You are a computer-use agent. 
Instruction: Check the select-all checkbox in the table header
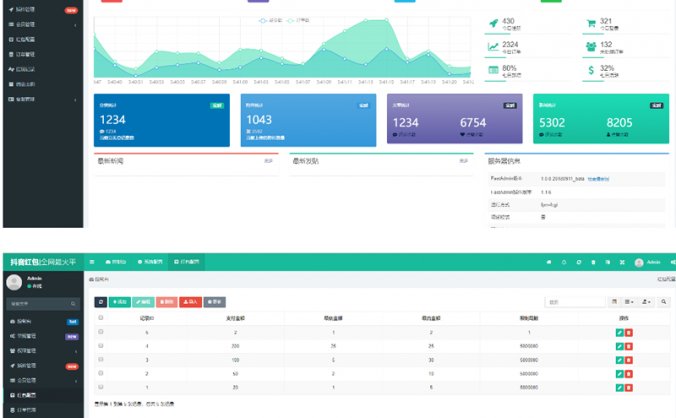pyautogui.click(x=101, y=318)
